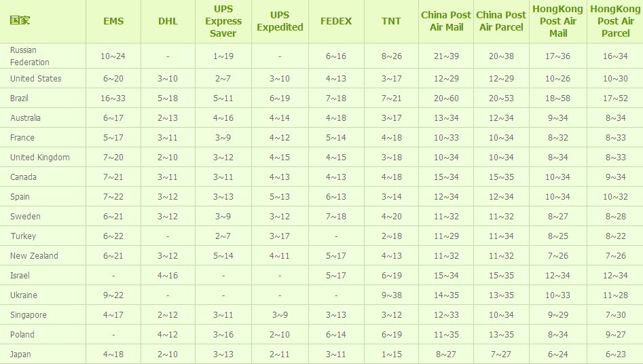The height and width of the screenshot is (364, 643).
Task: Click the FEDEX column header
Action: 336,21
